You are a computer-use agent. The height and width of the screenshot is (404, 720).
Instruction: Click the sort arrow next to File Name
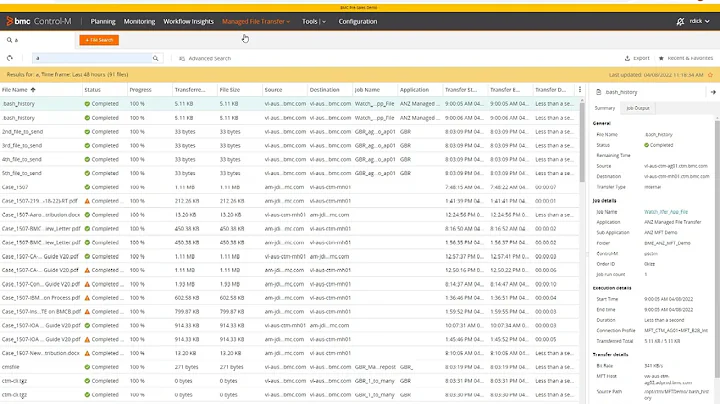point(33,90)
